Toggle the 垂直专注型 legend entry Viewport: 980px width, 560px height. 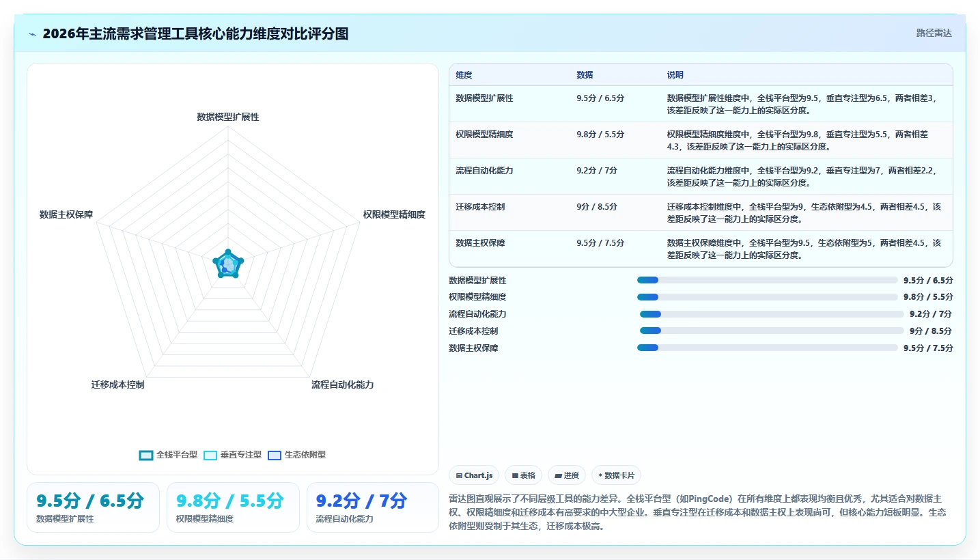(232, 455)
